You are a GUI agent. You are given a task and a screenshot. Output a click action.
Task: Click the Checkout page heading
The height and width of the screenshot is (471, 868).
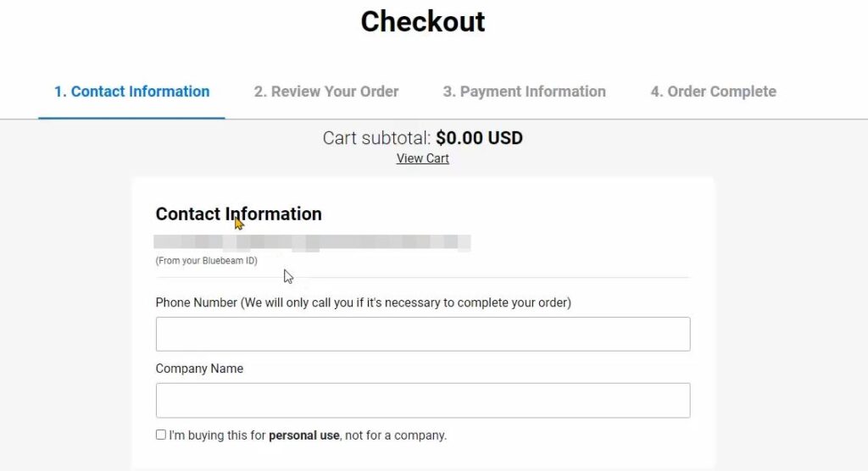pyautogui.click(x=423, y=21)
